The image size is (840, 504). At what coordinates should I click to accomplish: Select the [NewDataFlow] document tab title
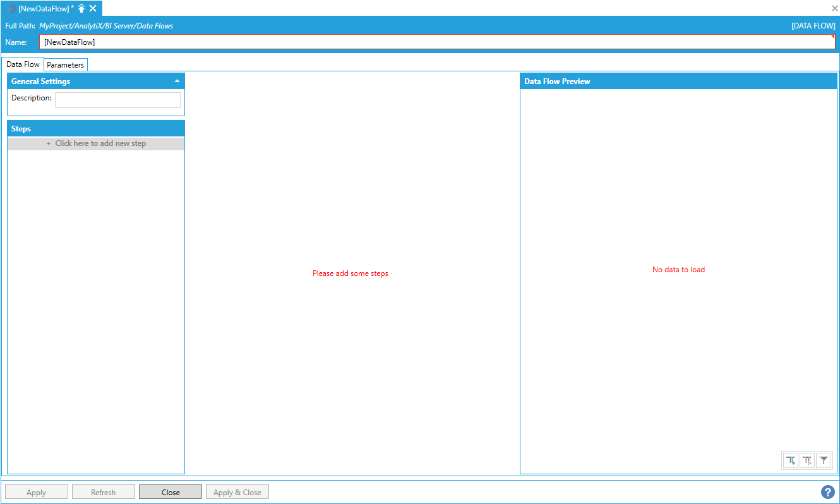(x=44, y=8)
